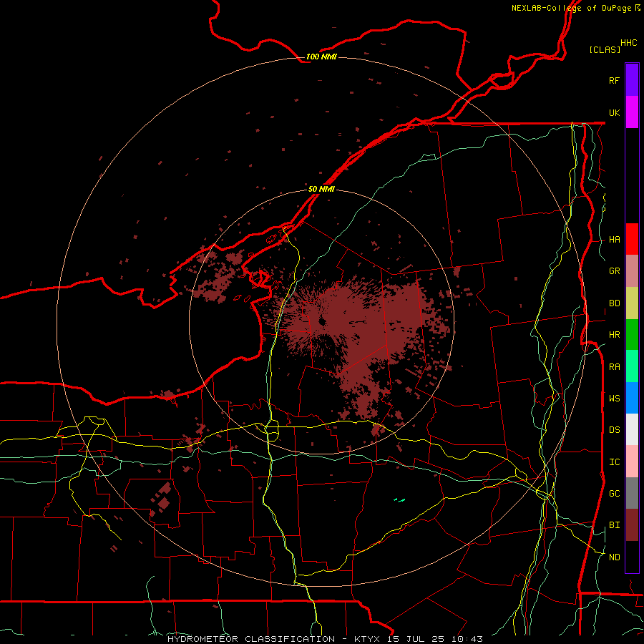Image resolution: width=644 pixels, height=644 pixels.
Task: Pick the RA light green legend swatch
Action: (632, 366)
